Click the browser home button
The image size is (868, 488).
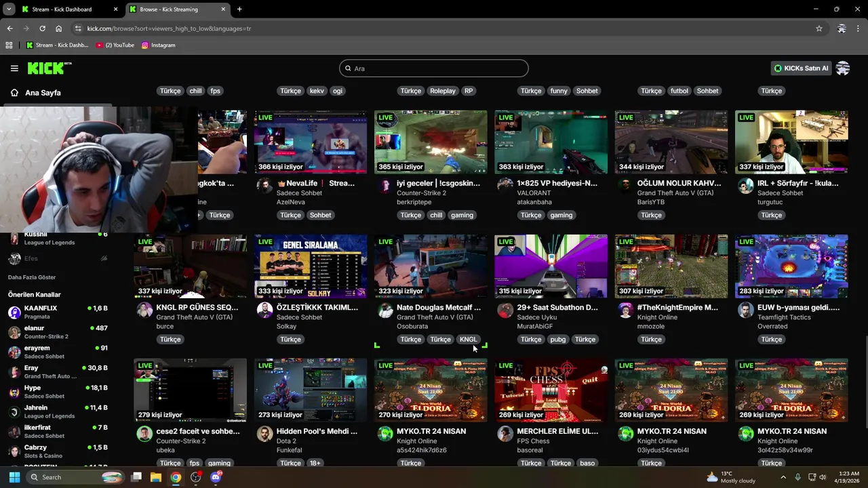[58, 28]
